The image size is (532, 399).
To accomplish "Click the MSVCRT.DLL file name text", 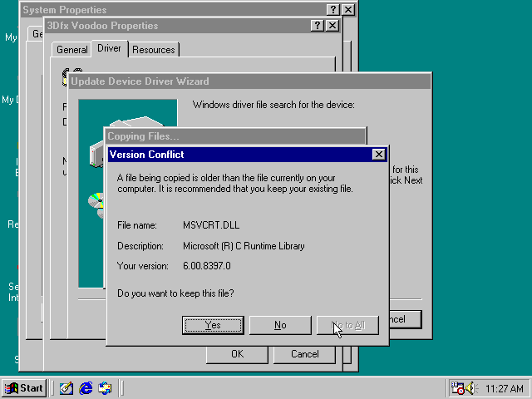I will click(211, 225).
